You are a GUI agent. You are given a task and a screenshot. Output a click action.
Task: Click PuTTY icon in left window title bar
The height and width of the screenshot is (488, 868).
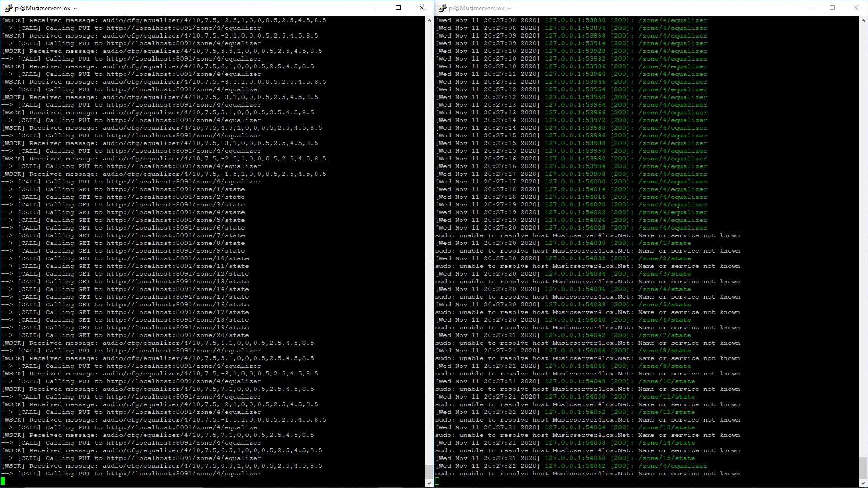tap(8, 8)
